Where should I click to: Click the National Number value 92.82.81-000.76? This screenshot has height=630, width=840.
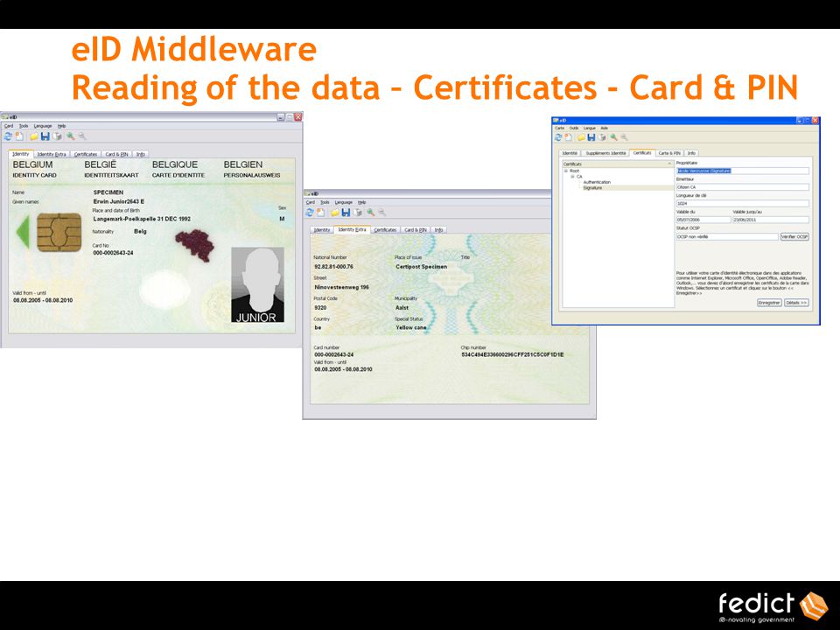click(x=333, y=266)
